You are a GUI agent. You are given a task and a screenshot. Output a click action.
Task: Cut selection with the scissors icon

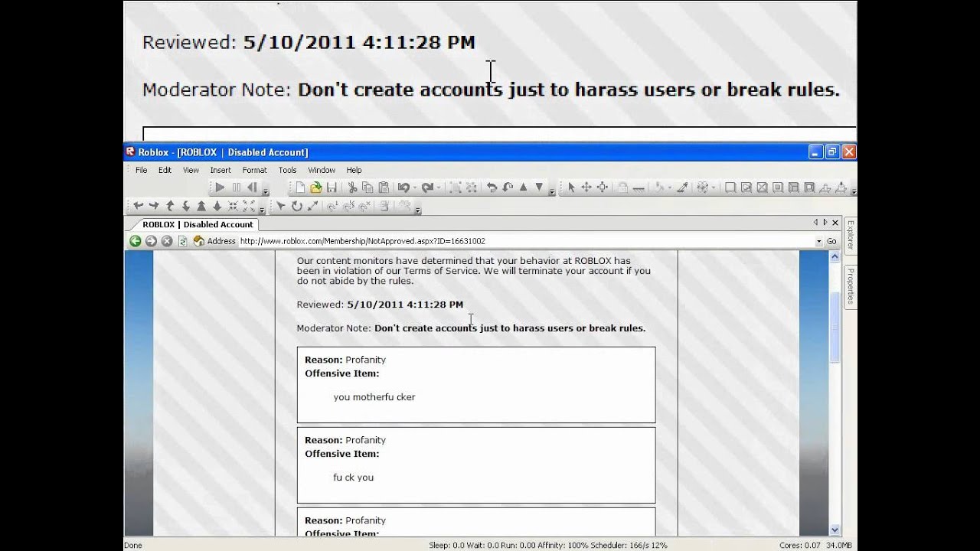[x=352, y=187]
